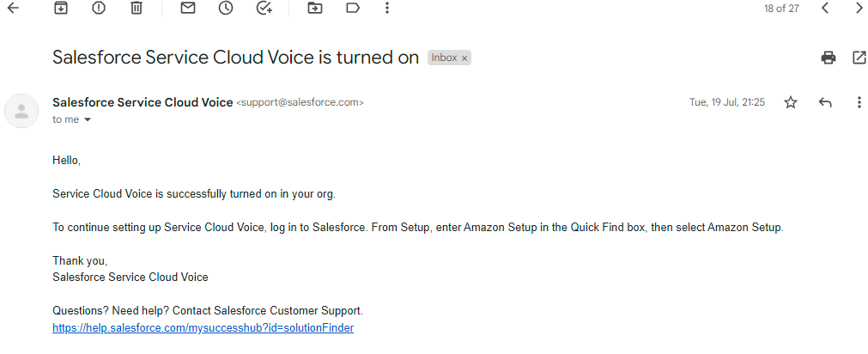Screen dimensions: 868x354
Task: Mark the email as unread
Action: (188, 8)
